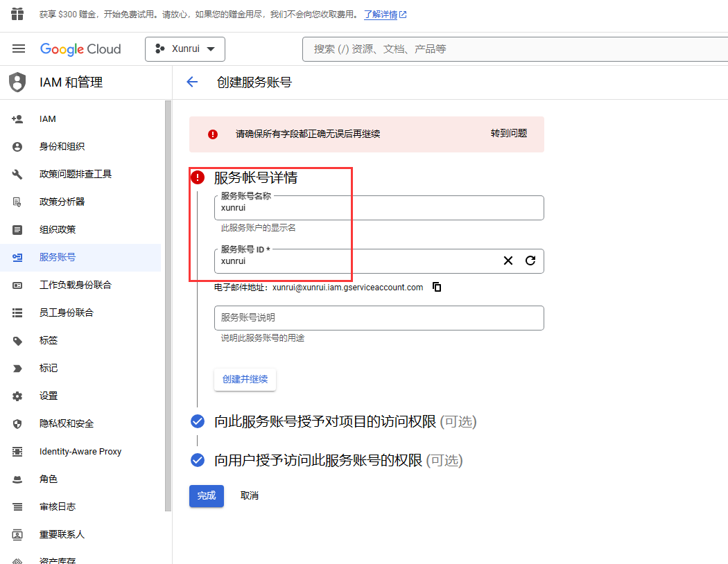Click the 转到问题 button
Viewport: 728px width, 564px height.
[509, 134]
